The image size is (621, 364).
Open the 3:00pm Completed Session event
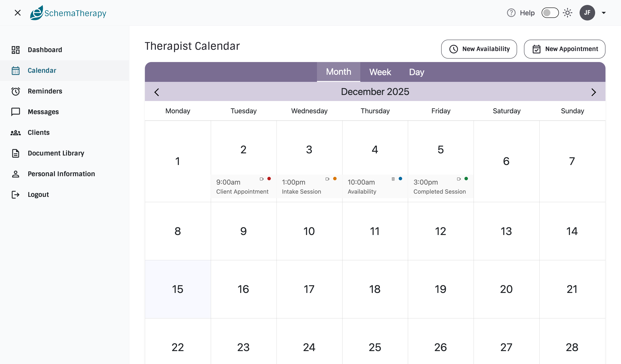[x=441, y=187]
